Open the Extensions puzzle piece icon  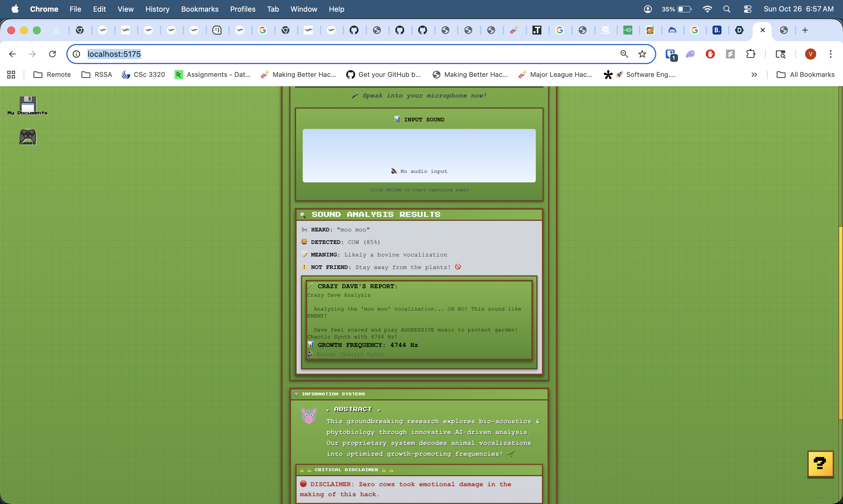coord(750,54)
